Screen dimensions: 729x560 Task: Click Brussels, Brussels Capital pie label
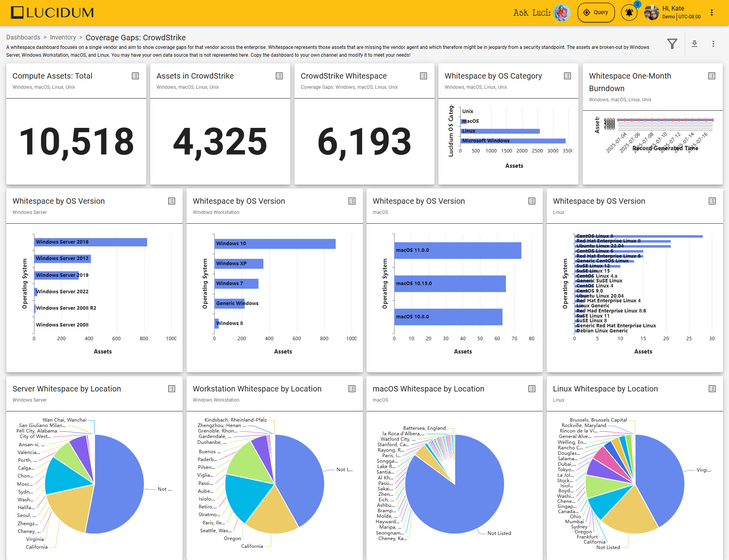coord(598,420)
